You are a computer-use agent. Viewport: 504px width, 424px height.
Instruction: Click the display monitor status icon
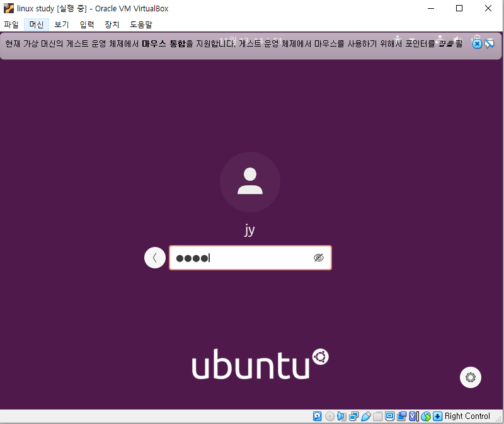click(x=389, y=416)
